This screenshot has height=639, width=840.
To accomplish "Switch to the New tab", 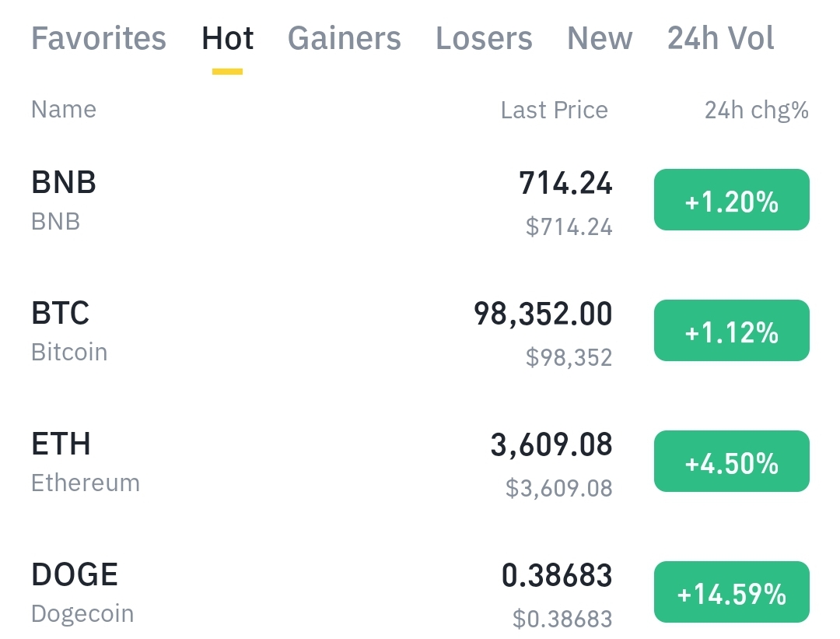I will pyautogui.click(x=600, y=38).
